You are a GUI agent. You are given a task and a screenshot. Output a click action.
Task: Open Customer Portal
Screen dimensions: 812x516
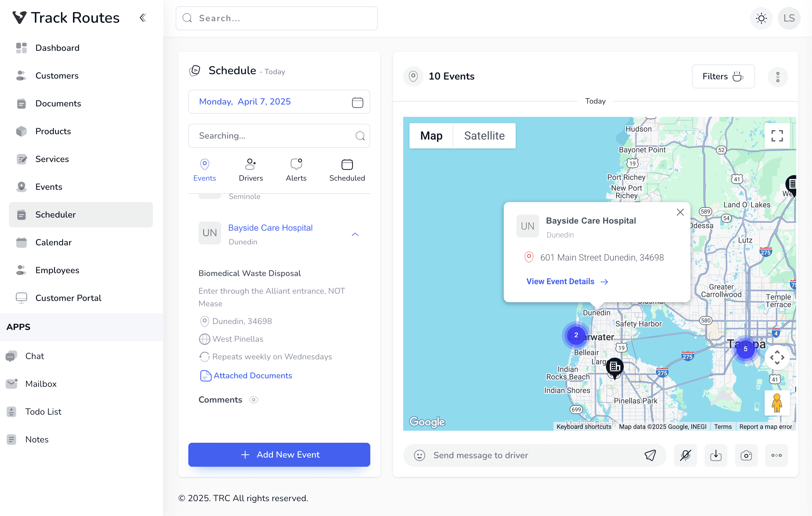(x=81, y=298)
